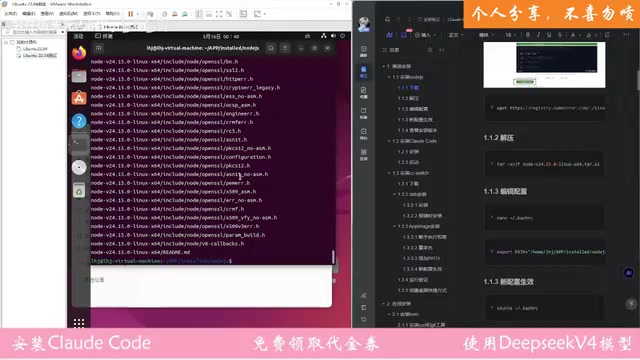This screenshot has height=360, width=640.
Task: Collapse the 2.1 nvm outline section
Action: point(389,315)
